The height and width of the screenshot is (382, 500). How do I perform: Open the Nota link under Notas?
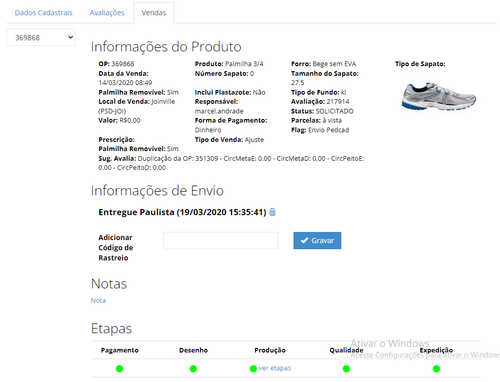click(98, 300)
